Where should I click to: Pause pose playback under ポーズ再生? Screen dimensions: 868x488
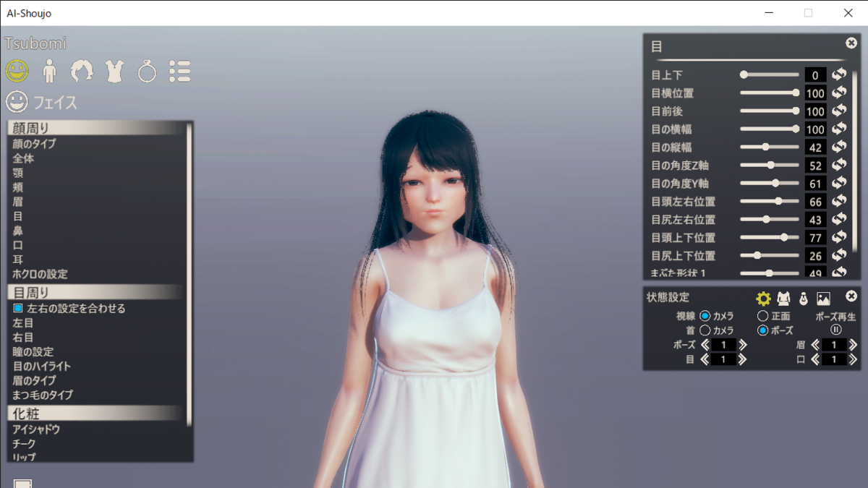pyautogui.click(x=836, y=329)
